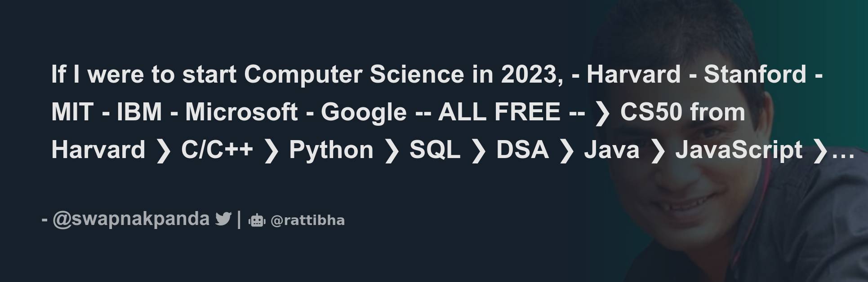This screenshot has width=868, height=282.
Task: Click the word JavaScript in the tweet
Action: [x=739, y=150]
